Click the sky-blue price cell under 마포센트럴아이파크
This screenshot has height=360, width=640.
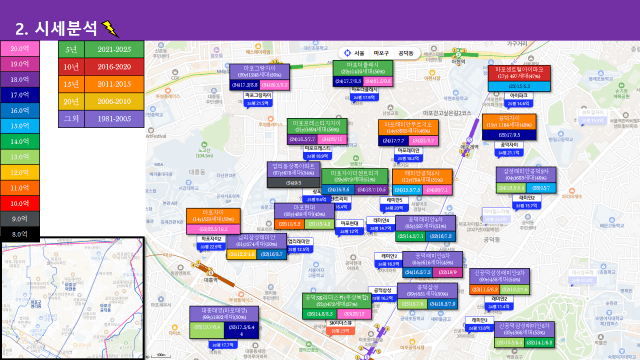click(519, 87)
